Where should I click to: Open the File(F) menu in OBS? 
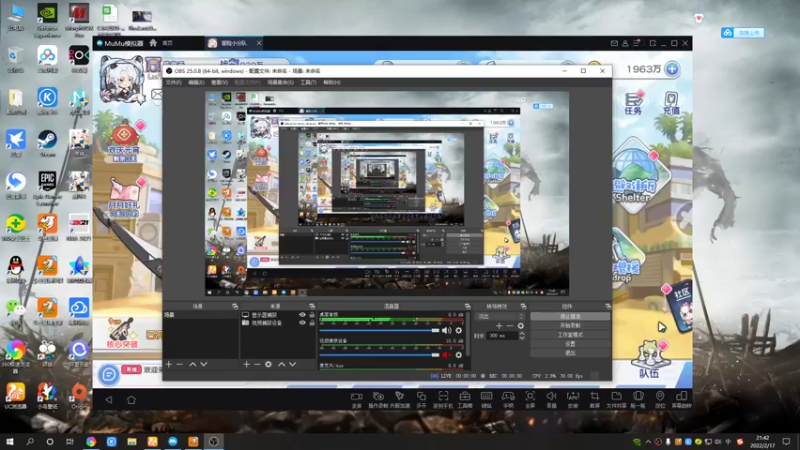(x=173, y=82)
